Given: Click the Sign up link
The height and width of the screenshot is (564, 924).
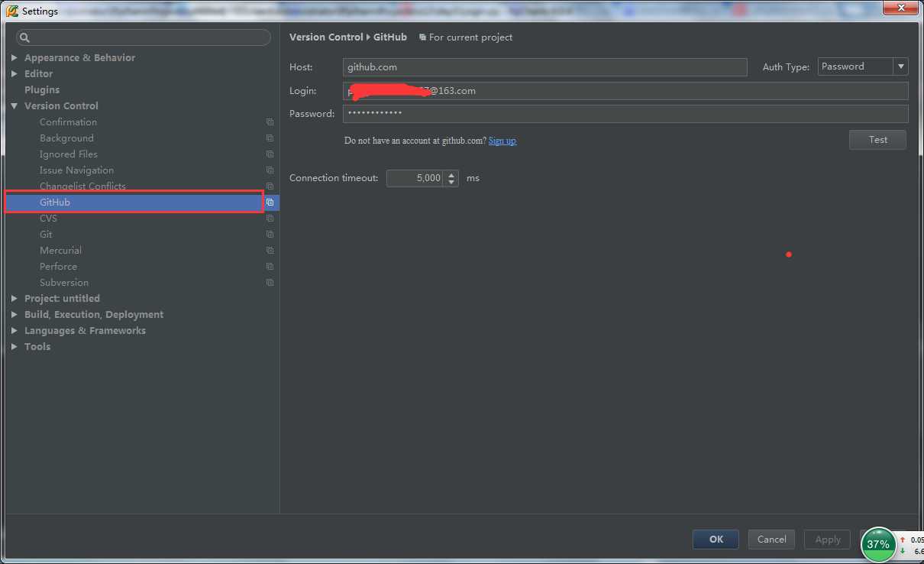Looking at the screenshot, I should click(502, 141).
